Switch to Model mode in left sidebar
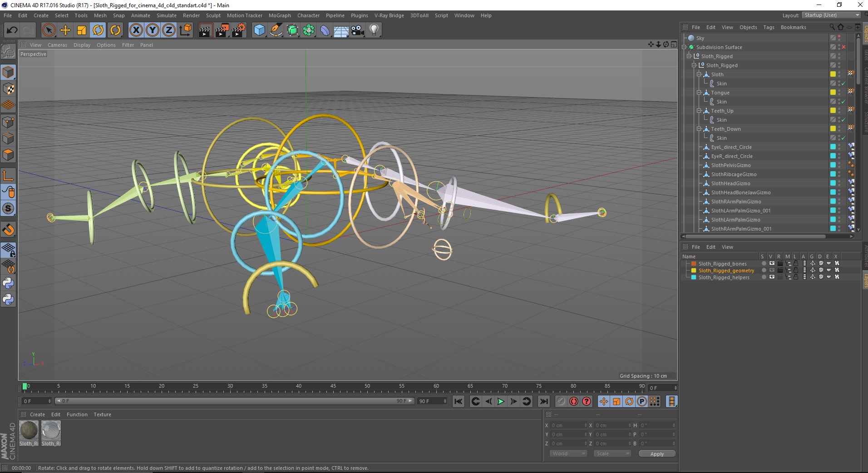The width and height of the screenshot is (868, 473). 8,73
